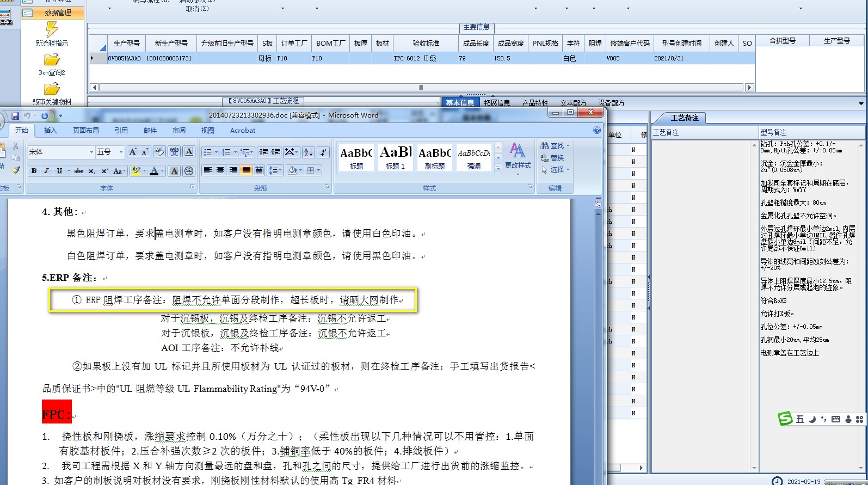This screenshot has width=868, height=485.
Task: Save the Word document with floppy icon
Action: [15, 115]
